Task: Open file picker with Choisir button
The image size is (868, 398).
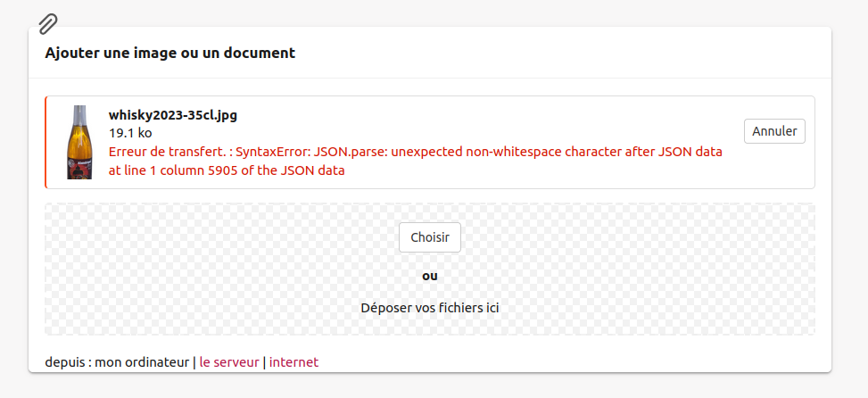Action: click(430, 237)
